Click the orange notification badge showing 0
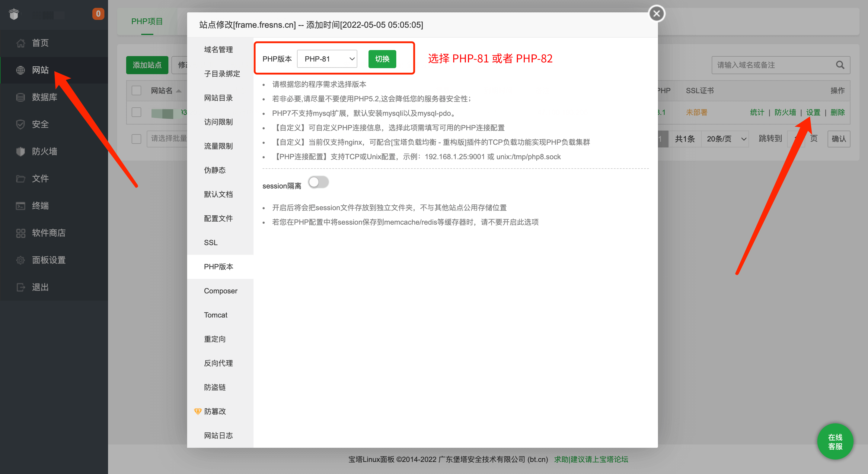The image size is (868, 474). tap(98, 14)
